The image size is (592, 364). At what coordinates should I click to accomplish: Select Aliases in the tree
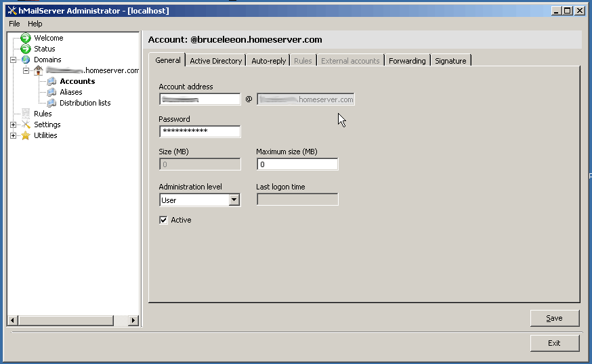point(71,92)
